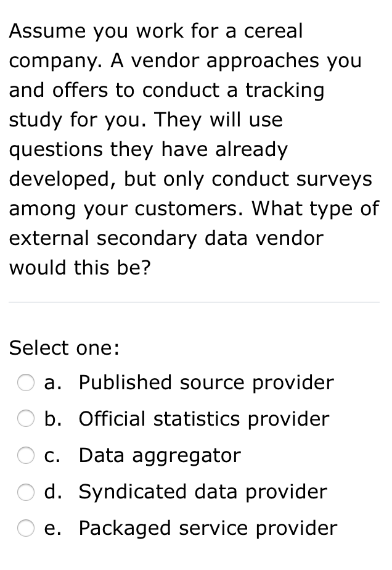Select radio button for option e
Screen dimensions: 392x570
pyautogui.click(x=27, y=528)
